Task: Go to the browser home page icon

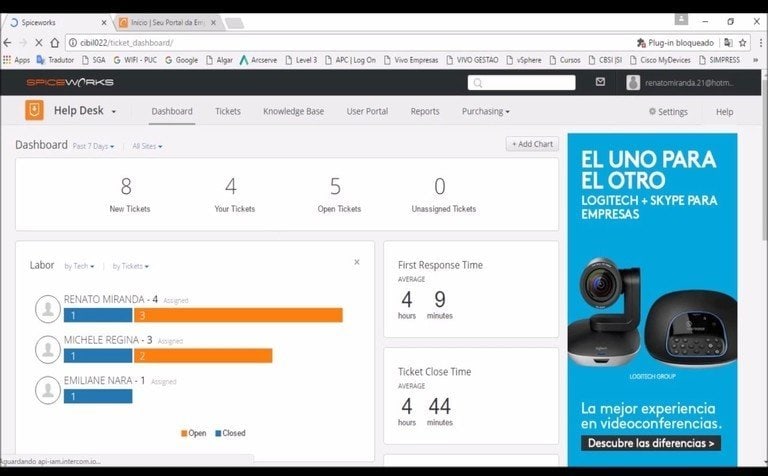Action: tap(55, 43)
